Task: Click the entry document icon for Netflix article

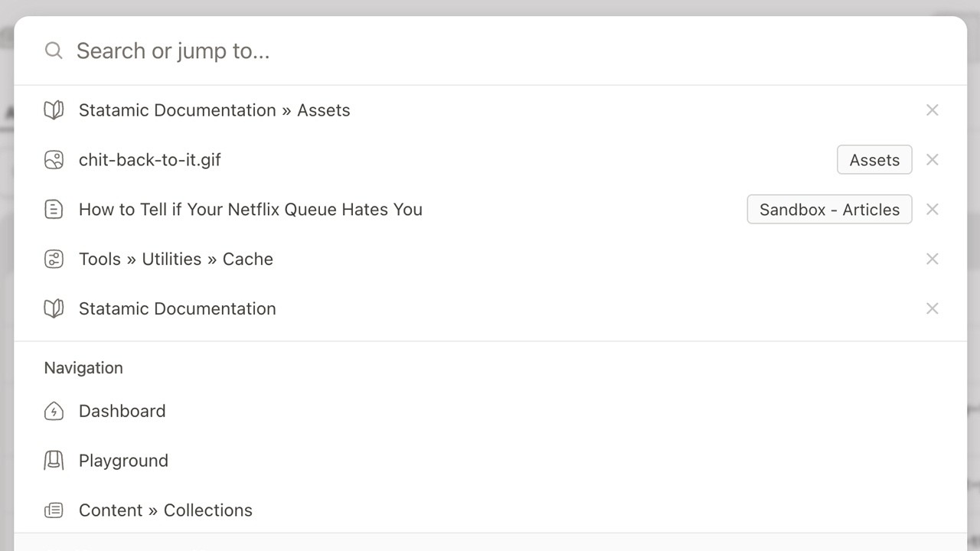Action: coord(54,210)
